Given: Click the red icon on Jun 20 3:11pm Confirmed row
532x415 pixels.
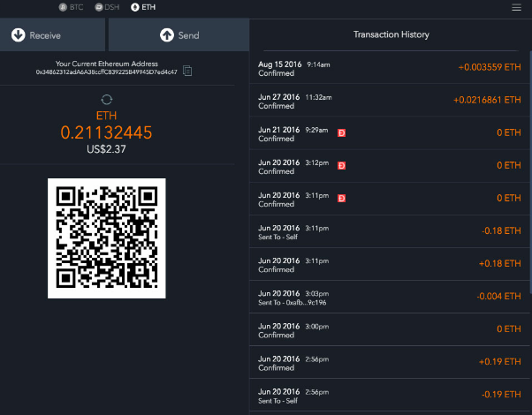Looking at the screenshot, I should (342, 199).
